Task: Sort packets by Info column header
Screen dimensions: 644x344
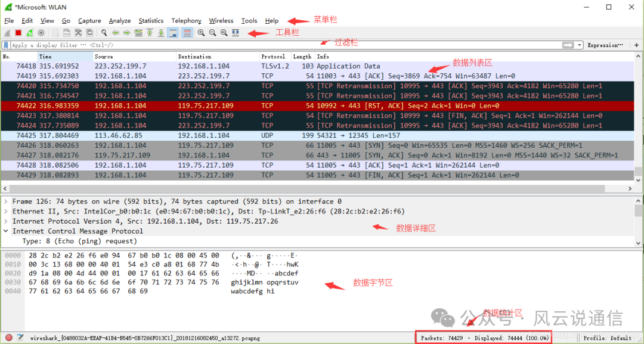Action: coord(475,57)
